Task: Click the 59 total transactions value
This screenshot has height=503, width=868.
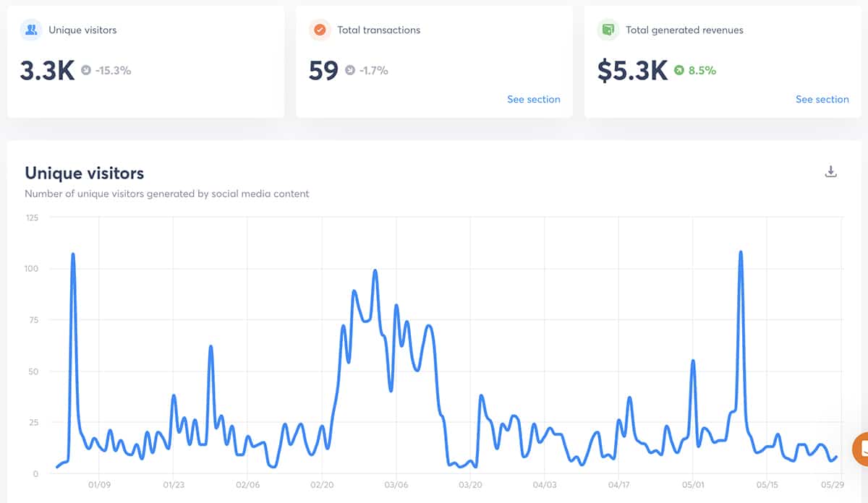Action: [323, 71]
